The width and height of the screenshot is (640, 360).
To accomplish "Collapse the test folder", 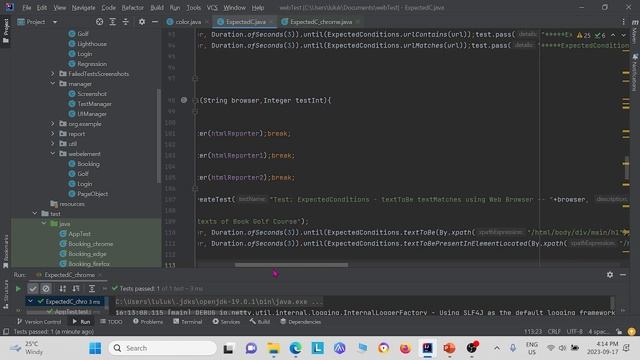I will pyautogui.click(x=35, y=213).
